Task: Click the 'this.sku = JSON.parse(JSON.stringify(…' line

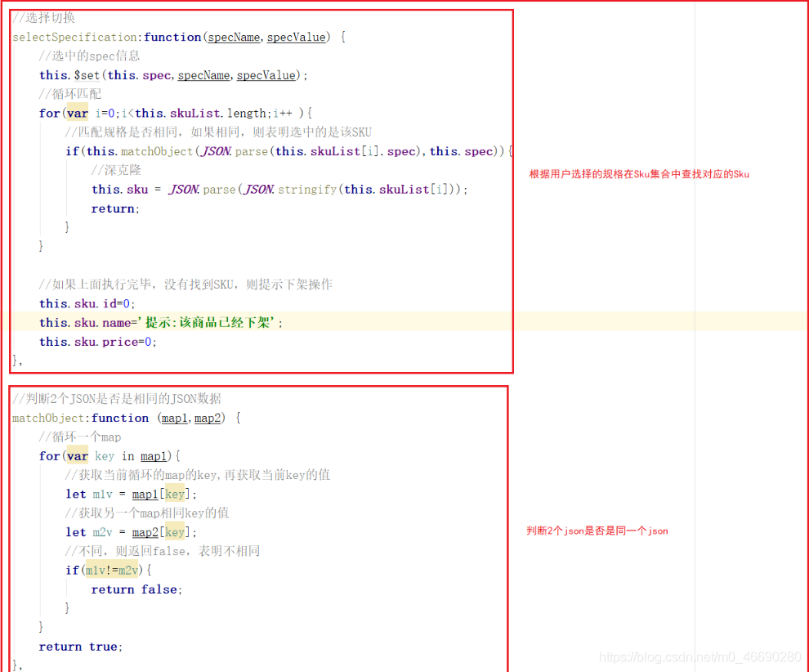Action: pyautogui.click(x=279, y=190)
